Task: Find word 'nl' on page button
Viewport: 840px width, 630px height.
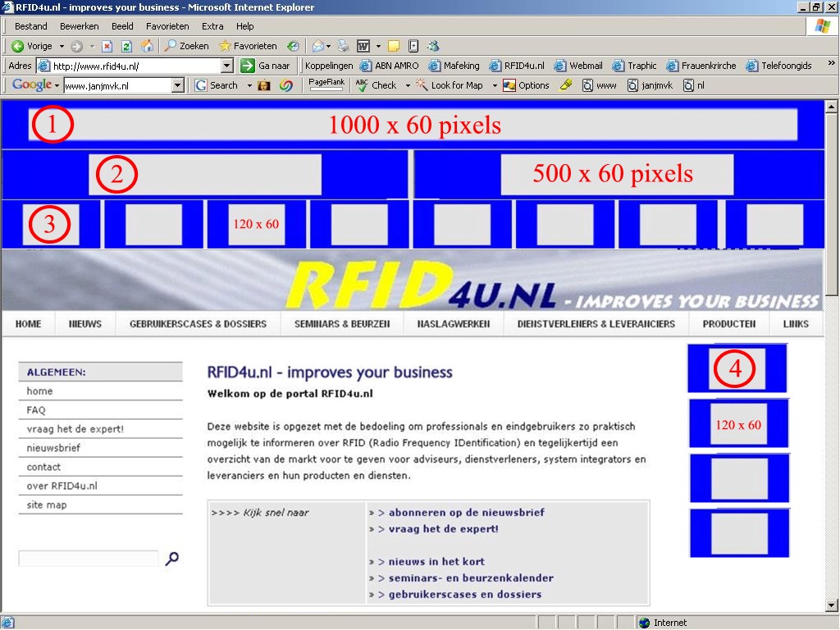Action: click(694, 85)
